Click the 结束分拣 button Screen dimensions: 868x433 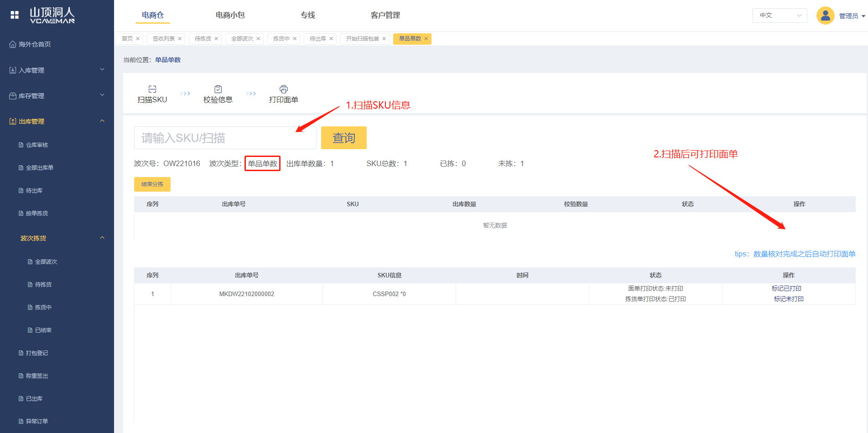point(152,184)
